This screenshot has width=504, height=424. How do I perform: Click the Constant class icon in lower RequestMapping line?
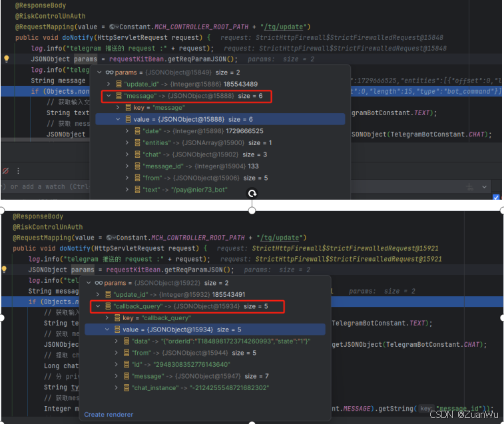point(109,238)
